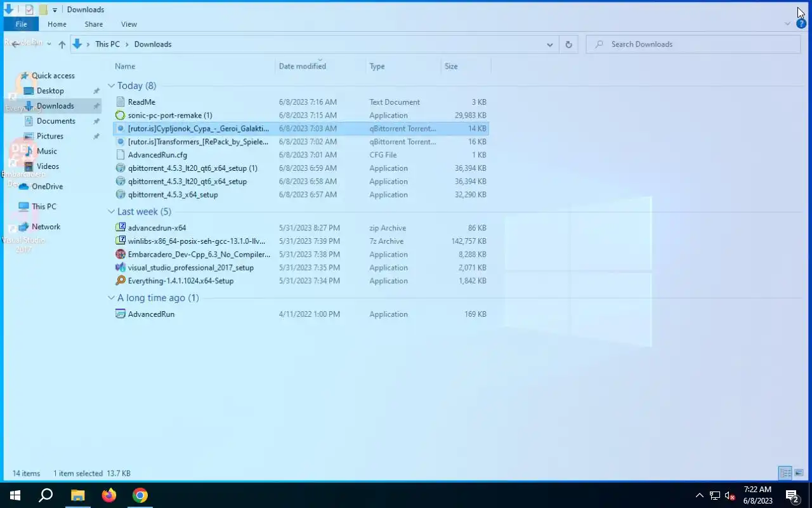
Task: Open Customize Quick Access Toolbar dropdown
Action: [x=55, y=10]
